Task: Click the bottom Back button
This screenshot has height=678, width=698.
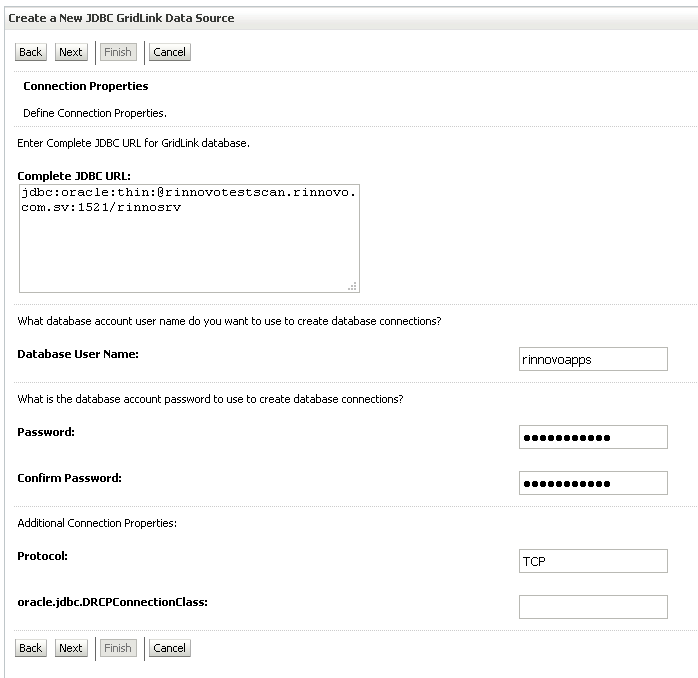Action: 31,648
